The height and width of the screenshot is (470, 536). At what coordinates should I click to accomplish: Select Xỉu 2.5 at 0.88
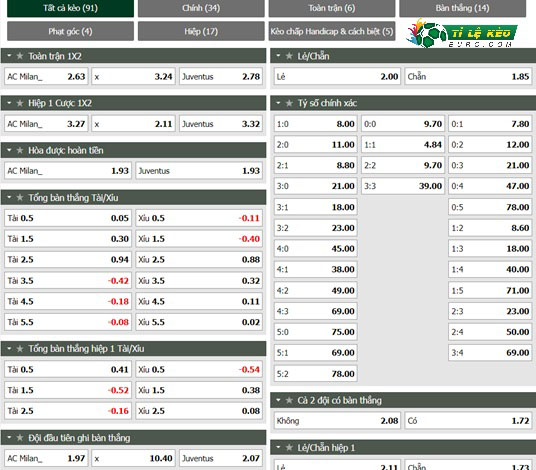(x=199, y=259)
